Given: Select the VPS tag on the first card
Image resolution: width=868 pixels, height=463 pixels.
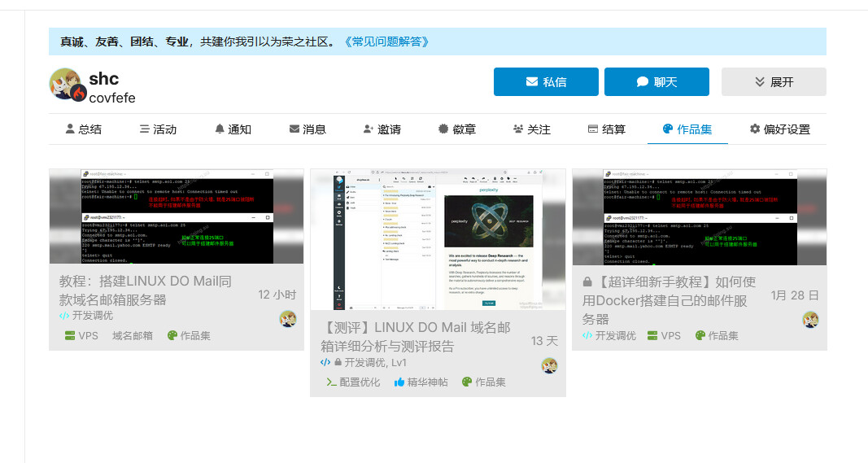Looking at the screenshot, I should point(81,335).
